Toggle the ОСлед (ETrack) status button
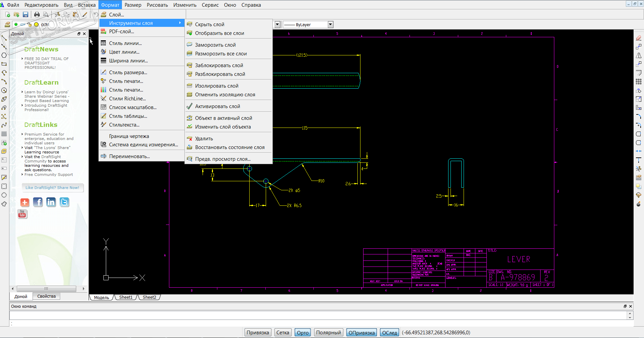 [x=390, y=333]
